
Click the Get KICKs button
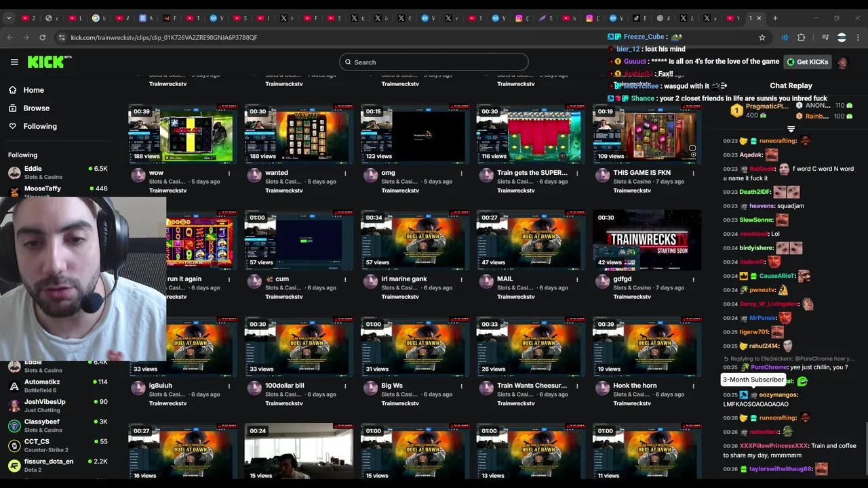coord(806,62)
